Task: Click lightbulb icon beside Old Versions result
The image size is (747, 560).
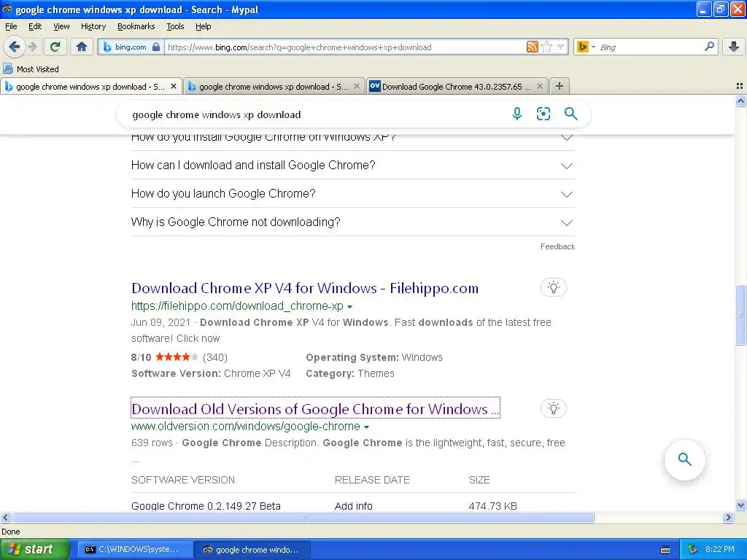Action: [x=553, y=408]
